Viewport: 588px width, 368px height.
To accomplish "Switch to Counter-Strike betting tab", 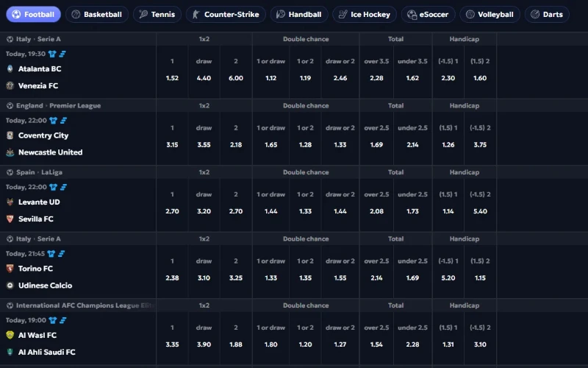I will (x=226, y=14).
